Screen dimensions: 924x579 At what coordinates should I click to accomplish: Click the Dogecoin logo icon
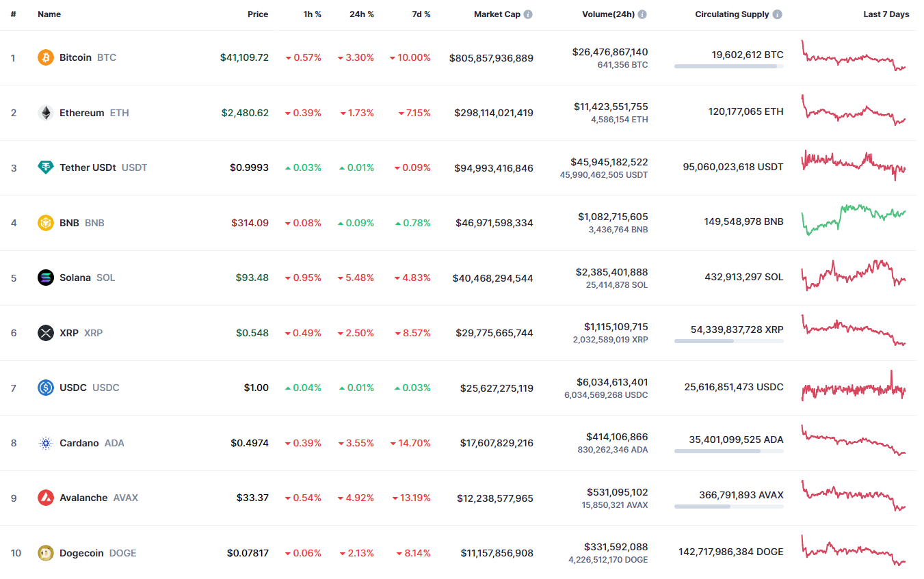pyautogui.click(x=46, y=553)
